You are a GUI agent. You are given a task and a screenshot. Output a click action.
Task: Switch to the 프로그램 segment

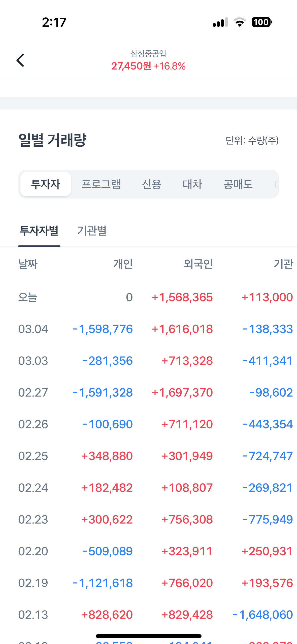point(101,184)
